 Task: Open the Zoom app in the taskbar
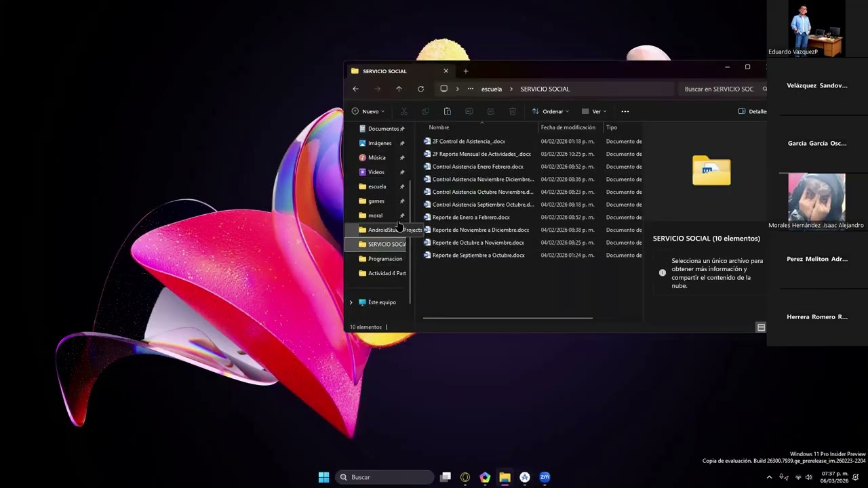[x=545, y=477]
